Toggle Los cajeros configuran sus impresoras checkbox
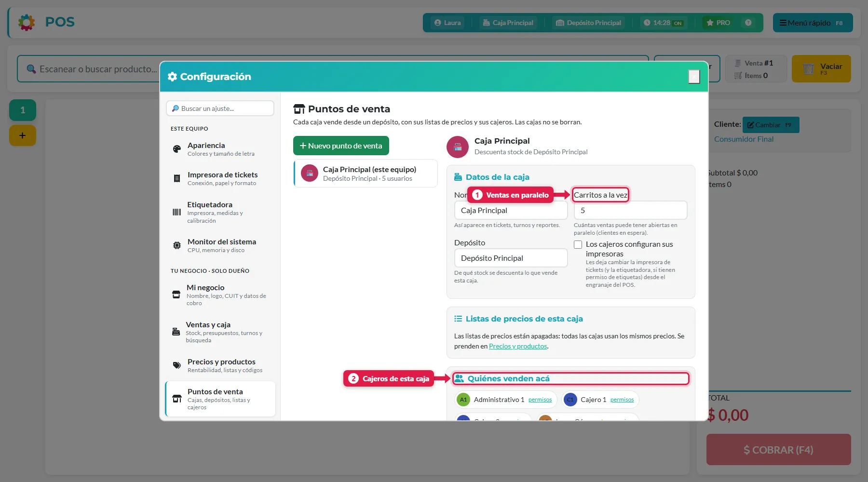Viewport: 868px width, 482px height. 578,245
